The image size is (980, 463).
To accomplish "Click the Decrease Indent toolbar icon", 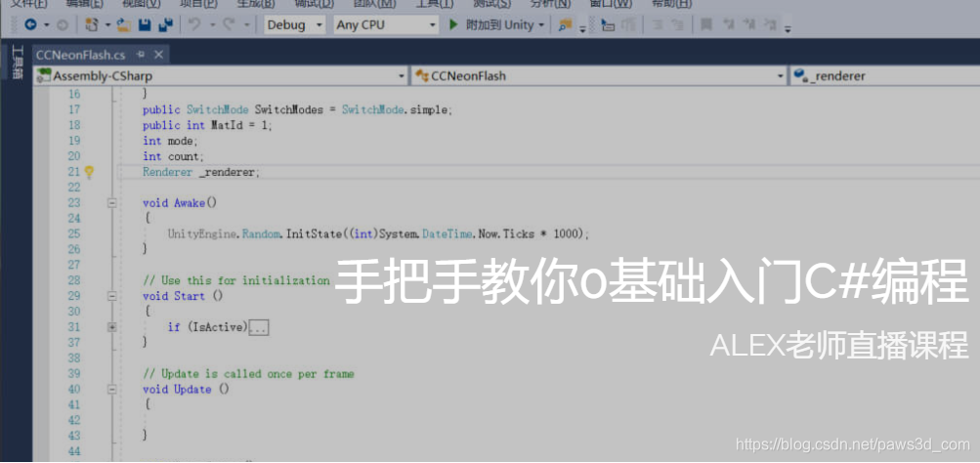I will click(x=658, y=25).
